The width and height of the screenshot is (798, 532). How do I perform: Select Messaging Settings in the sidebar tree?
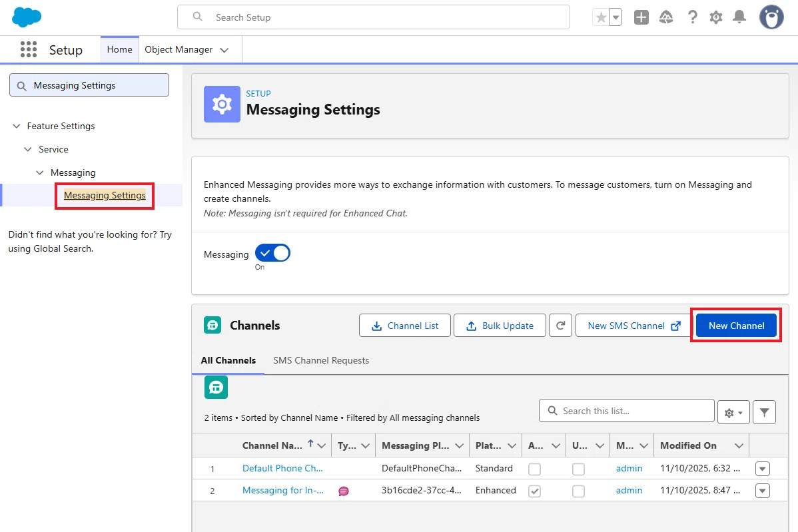coord(105,195)
